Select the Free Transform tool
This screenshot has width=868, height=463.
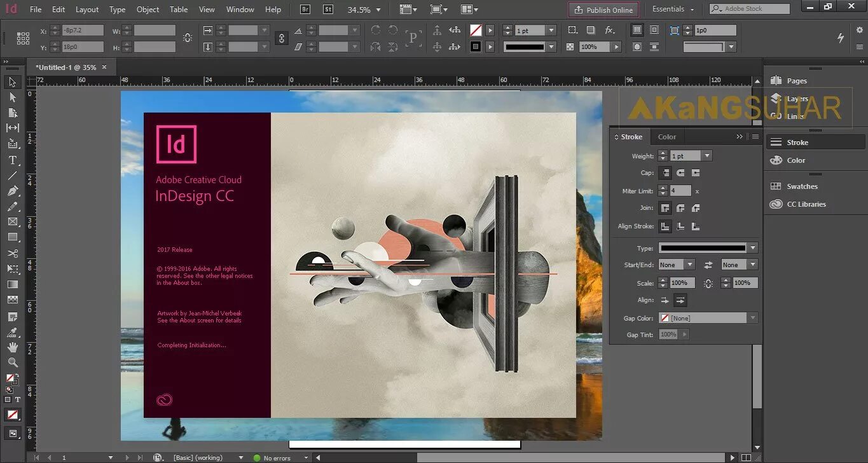pyautogui.click(x=12, y=268)
